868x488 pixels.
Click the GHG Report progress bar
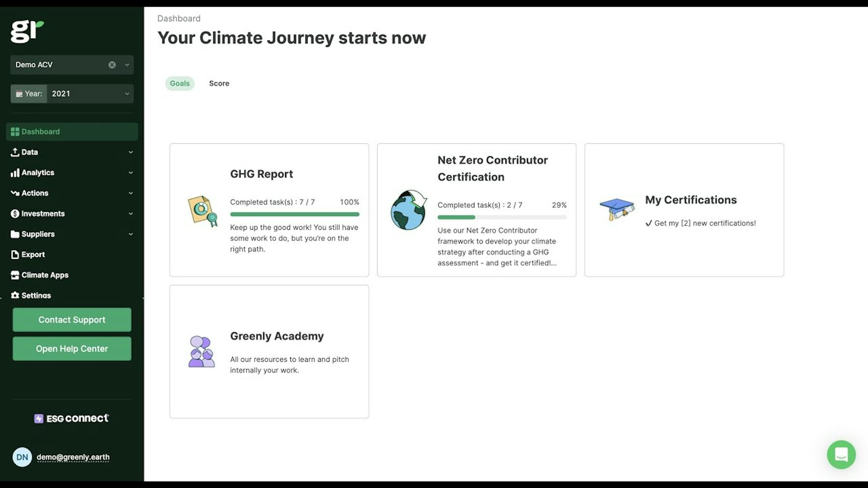coord(294,214)
